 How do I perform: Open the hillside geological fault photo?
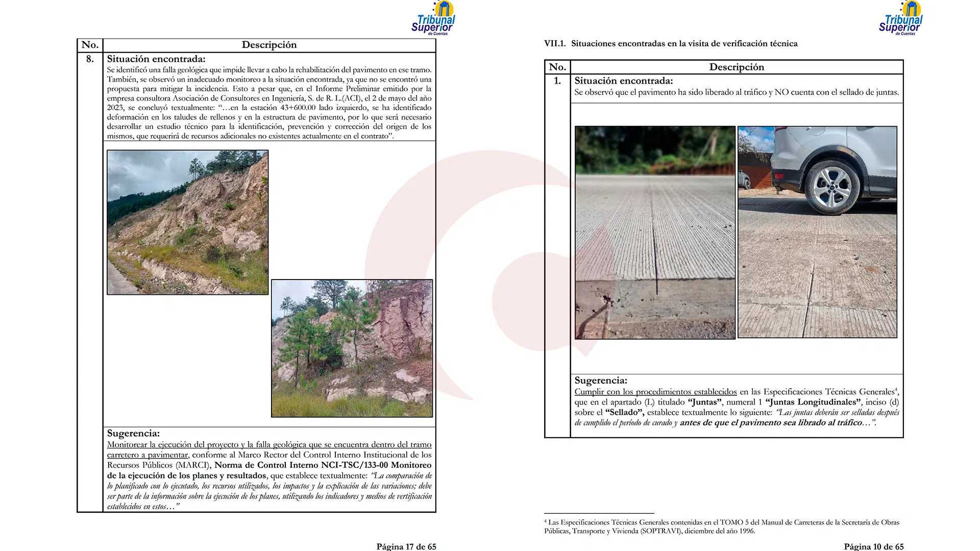187,222
